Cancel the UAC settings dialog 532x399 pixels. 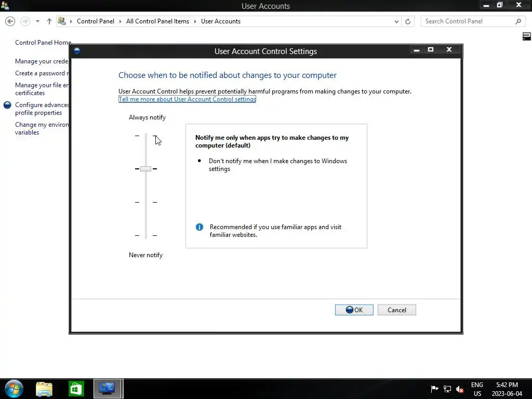point(396,310)
